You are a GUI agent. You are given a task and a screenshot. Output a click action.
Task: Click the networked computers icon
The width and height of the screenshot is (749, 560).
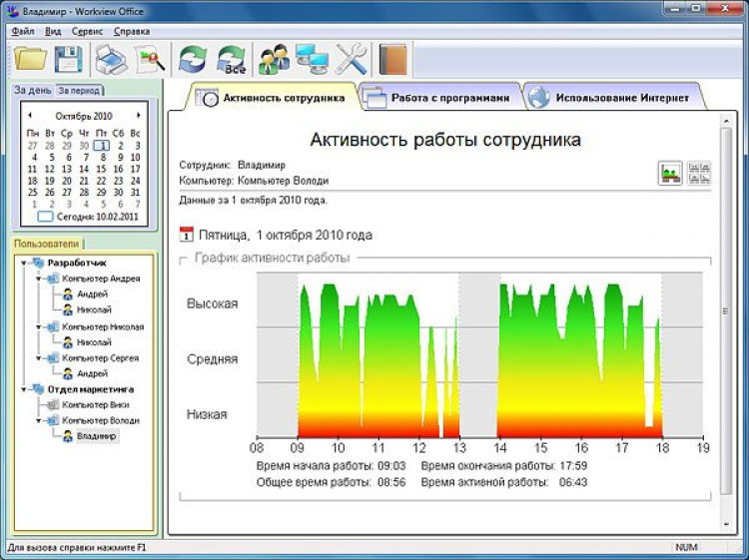coord(312,60)
